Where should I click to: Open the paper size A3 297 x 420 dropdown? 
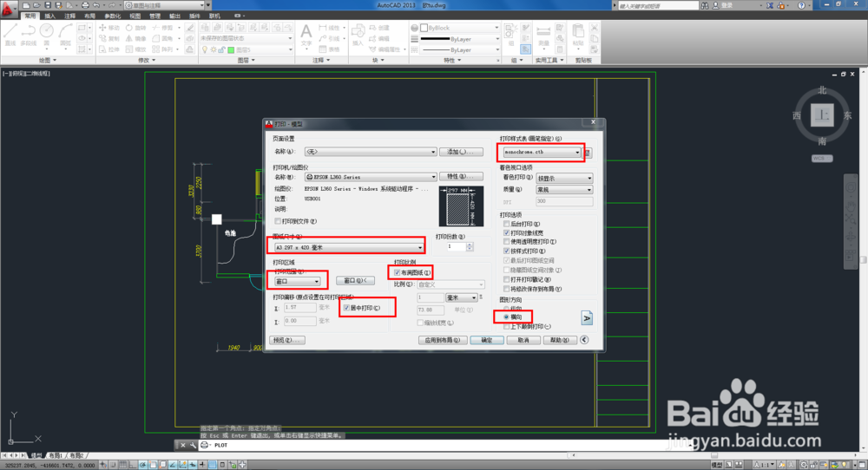(x=349, y=248)
